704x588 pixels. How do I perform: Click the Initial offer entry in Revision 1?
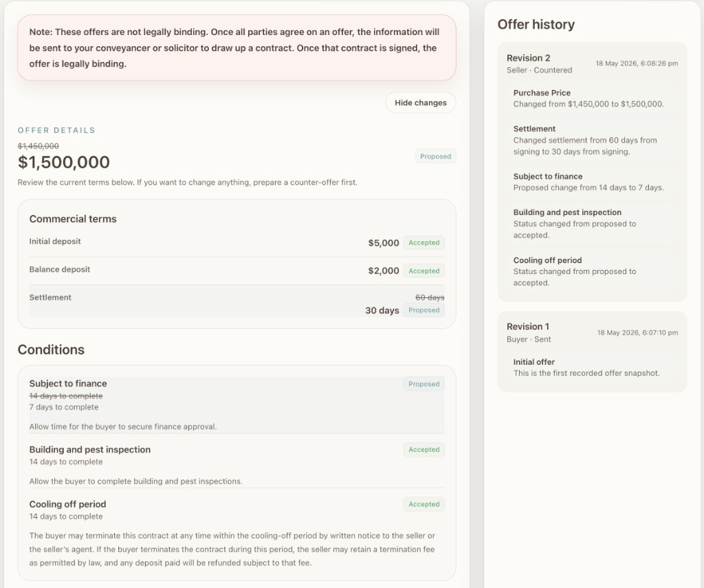[586, 367]
